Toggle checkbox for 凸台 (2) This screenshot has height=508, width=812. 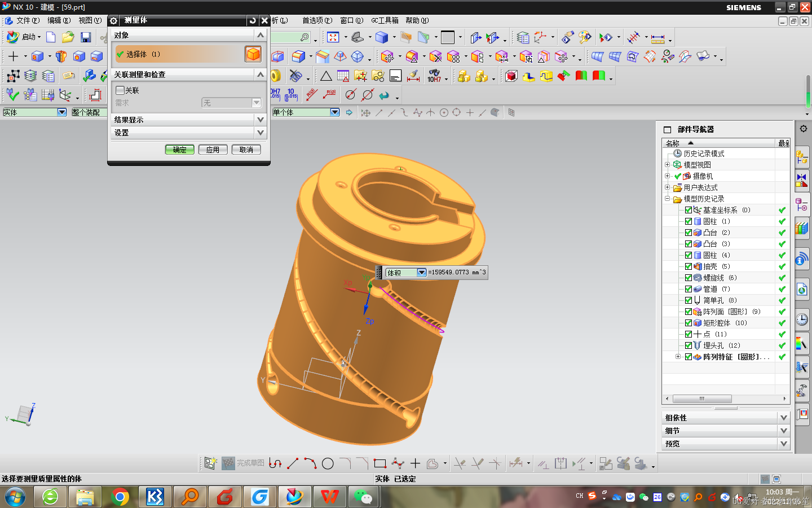(689, 233)
